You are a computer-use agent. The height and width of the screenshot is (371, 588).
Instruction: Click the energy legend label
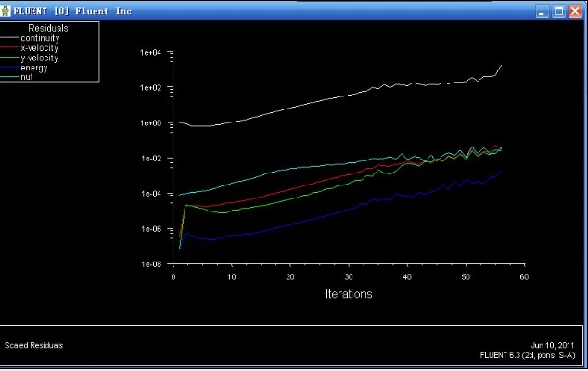(x=34, y=67)
